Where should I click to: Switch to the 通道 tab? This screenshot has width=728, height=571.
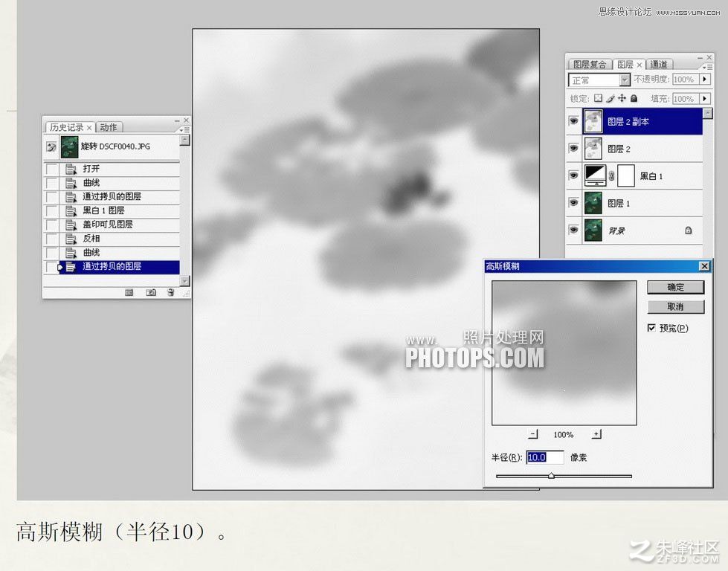(x=659, y=65)
